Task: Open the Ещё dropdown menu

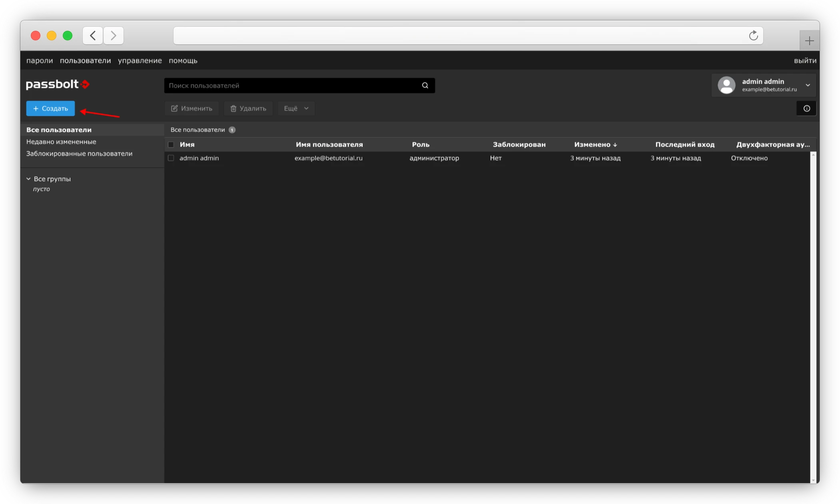Action: coord(296,108)
